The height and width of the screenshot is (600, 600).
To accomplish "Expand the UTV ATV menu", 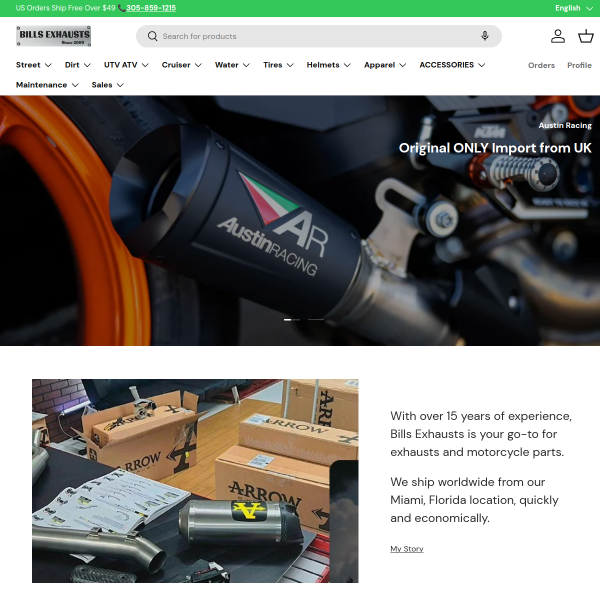I will pos(126,65).
